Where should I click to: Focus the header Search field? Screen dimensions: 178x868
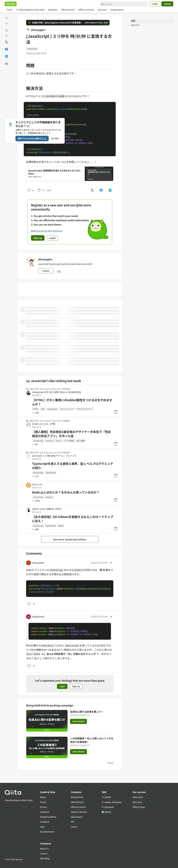(124, 4)
